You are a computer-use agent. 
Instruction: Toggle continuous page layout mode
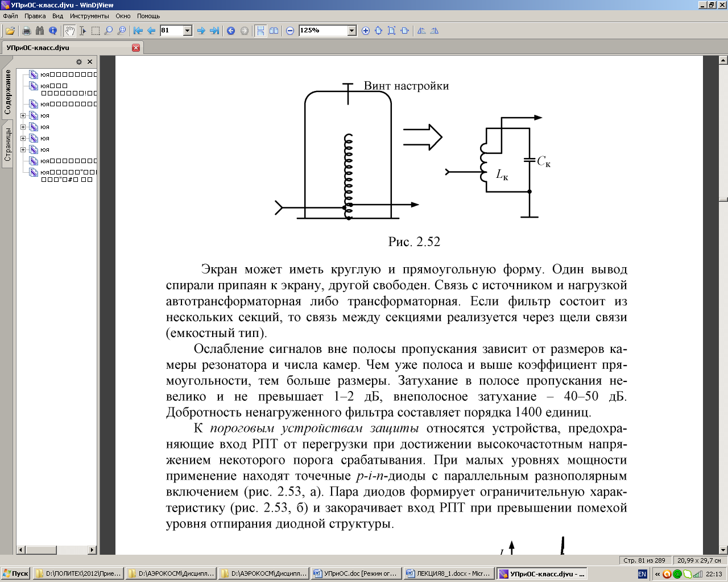(x=260, y=31)
